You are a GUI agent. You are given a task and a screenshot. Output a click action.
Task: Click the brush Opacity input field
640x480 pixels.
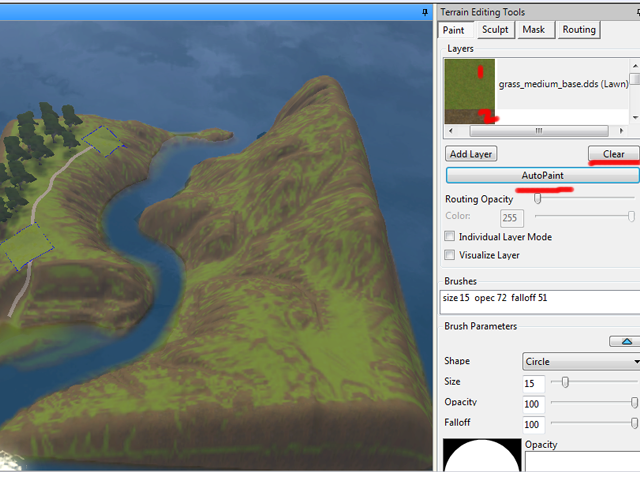click(x=533, y=404)
